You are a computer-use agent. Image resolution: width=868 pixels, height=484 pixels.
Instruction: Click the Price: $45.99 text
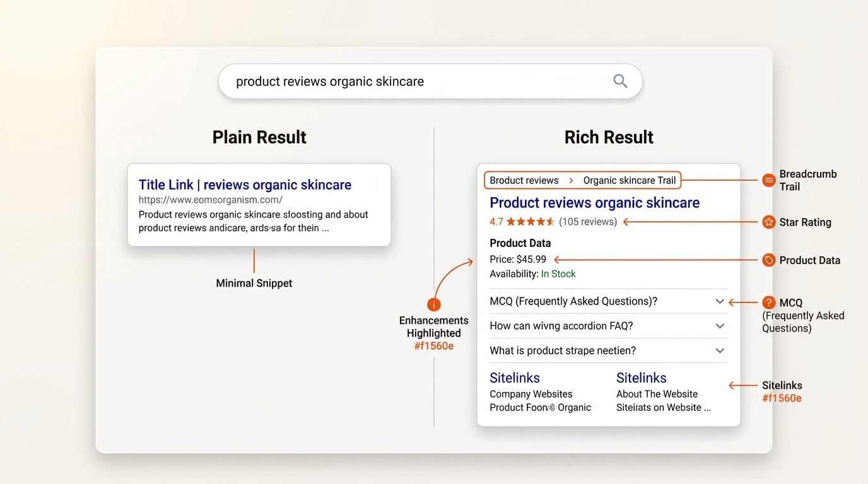518,259
